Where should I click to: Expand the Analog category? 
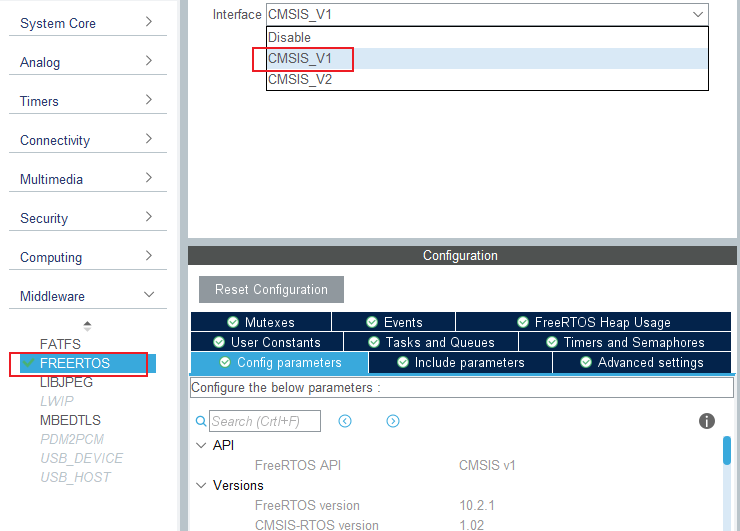tap(88, 62)
